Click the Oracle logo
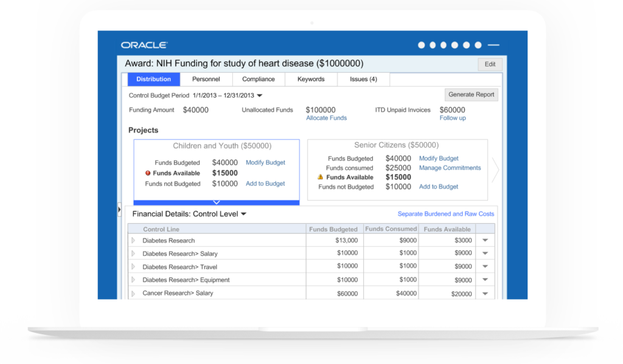 click(144, 45)
